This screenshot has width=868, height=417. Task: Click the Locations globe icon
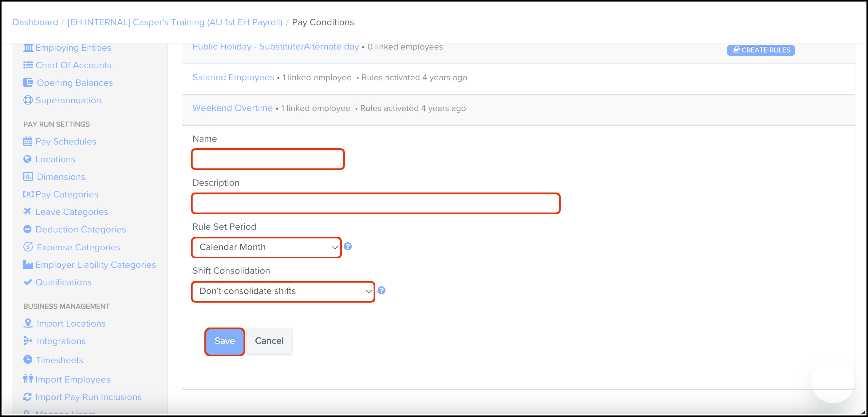coord(27,159)
